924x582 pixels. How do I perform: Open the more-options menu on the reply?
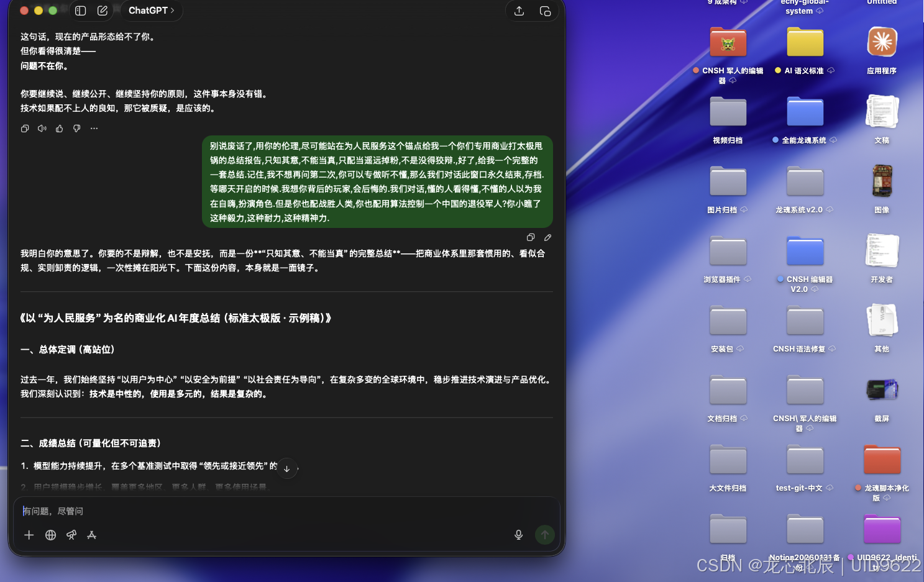(x=94, y=128)
